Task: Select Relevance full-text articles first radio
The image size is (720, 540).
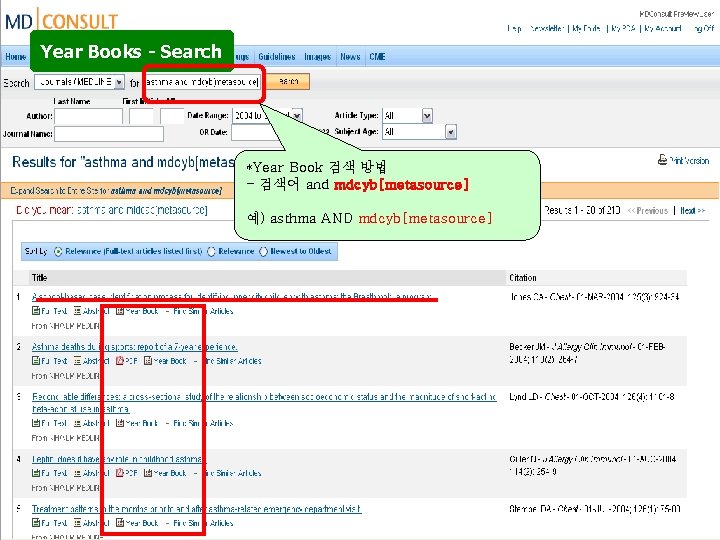Action: coord(58,252)
